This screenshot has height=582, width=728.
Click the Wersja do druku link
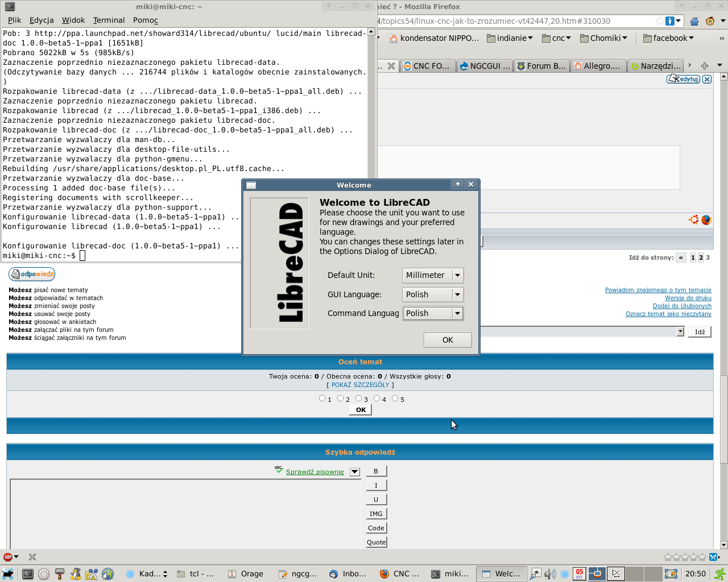point(688,298)
